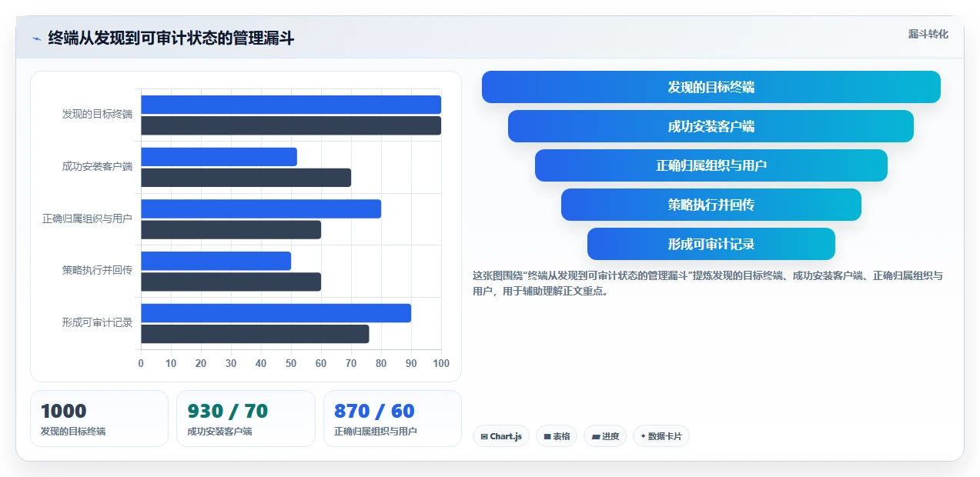Click the blue bar for 形成可审计记录

pos(276,313)
